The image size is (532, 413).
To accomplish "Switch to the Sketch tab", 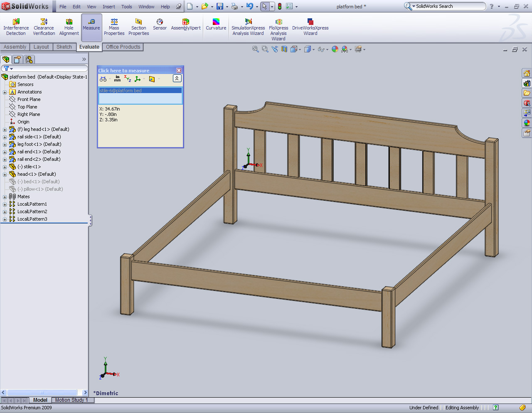I will click(x=64, y=47).
